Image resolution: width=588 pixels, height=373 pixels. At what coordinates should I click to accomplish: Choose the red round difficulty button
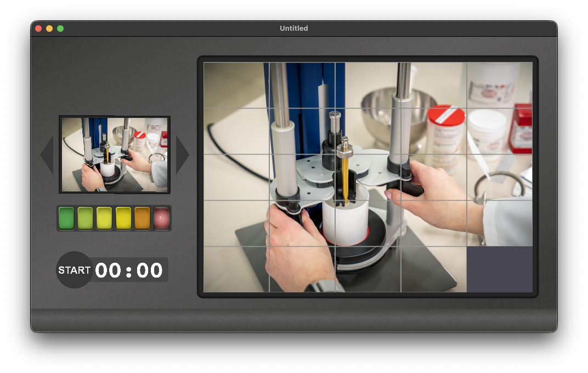pyautogui.click(x=161, y=218)
